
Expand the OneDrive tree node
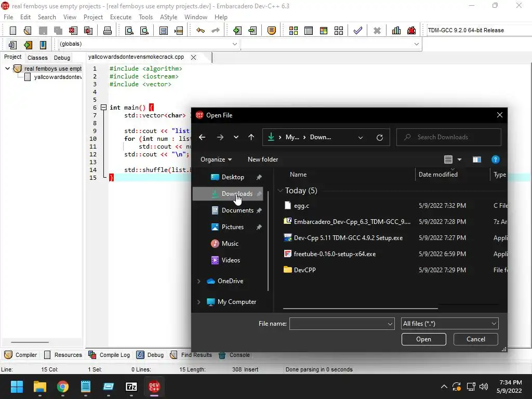(199, 281)
